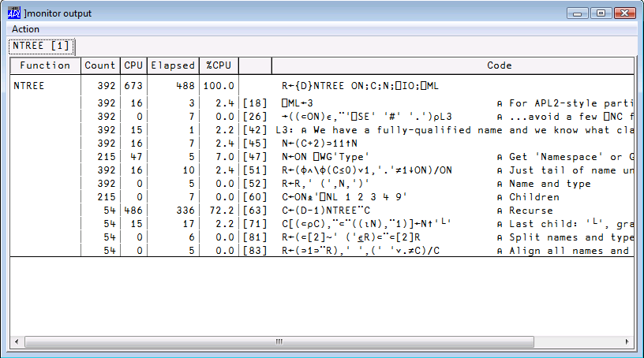
Task: Click the L3: label code line
Action: [455, 130]
